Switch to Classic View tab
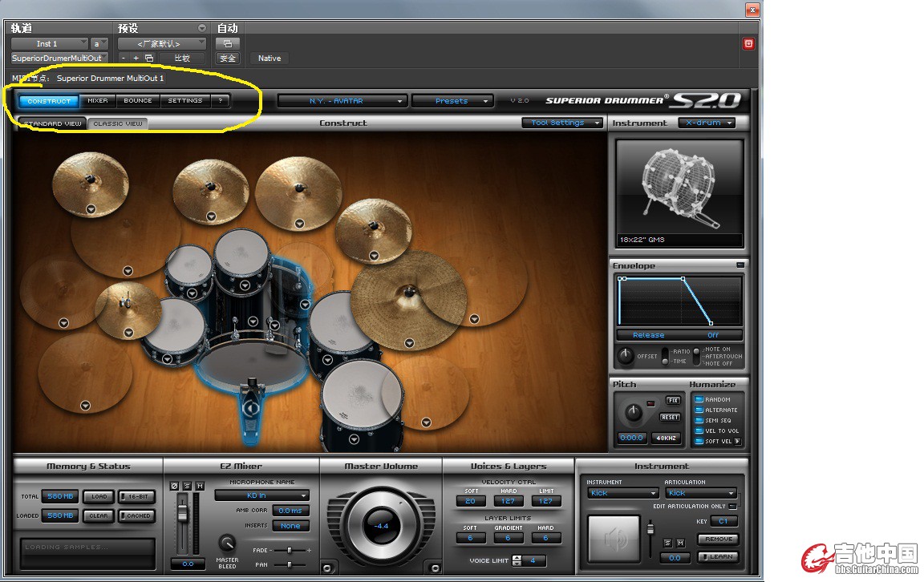 pos(117,123)
